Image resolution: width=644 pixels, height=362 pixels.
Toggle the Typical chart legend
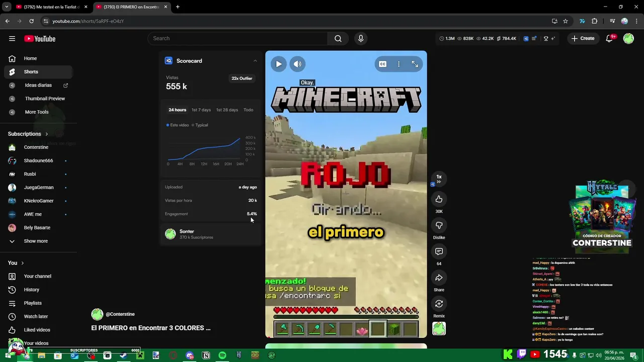click(200, 125)
